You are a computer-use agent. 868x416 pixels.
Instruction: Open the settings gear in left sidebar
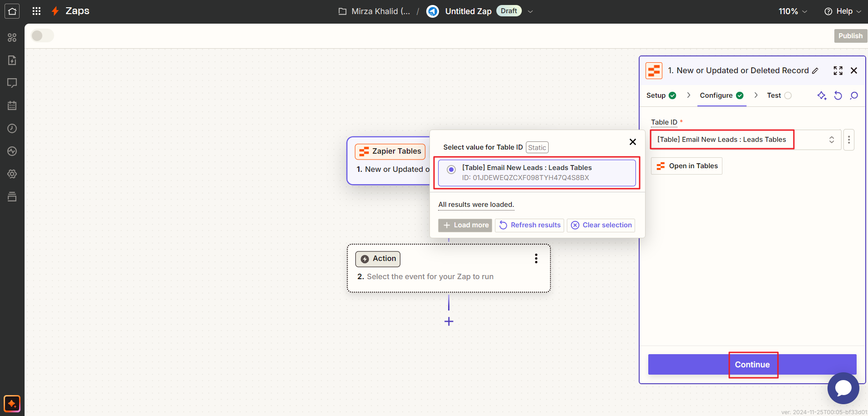(x=12, y=174)
